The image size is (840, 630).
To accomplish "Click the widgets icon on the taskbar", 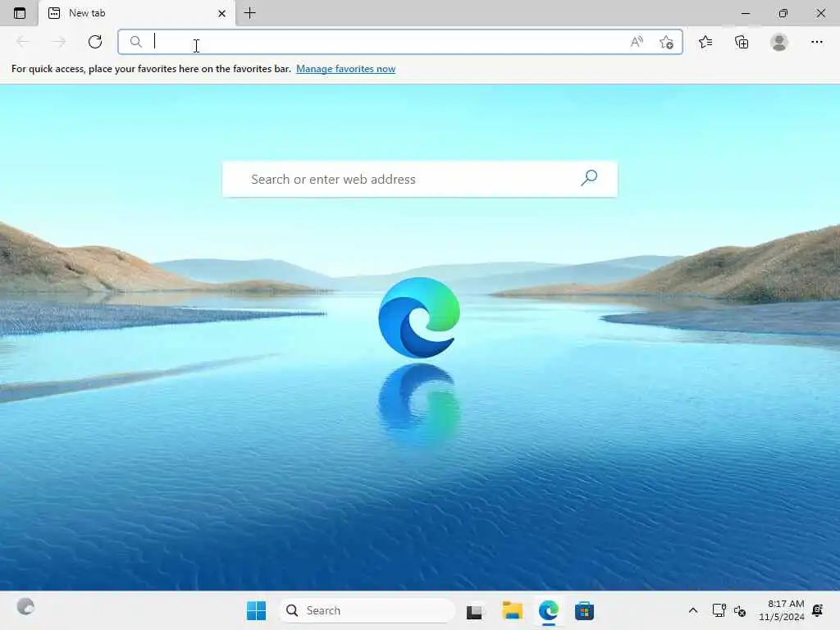I will point(25,606).
